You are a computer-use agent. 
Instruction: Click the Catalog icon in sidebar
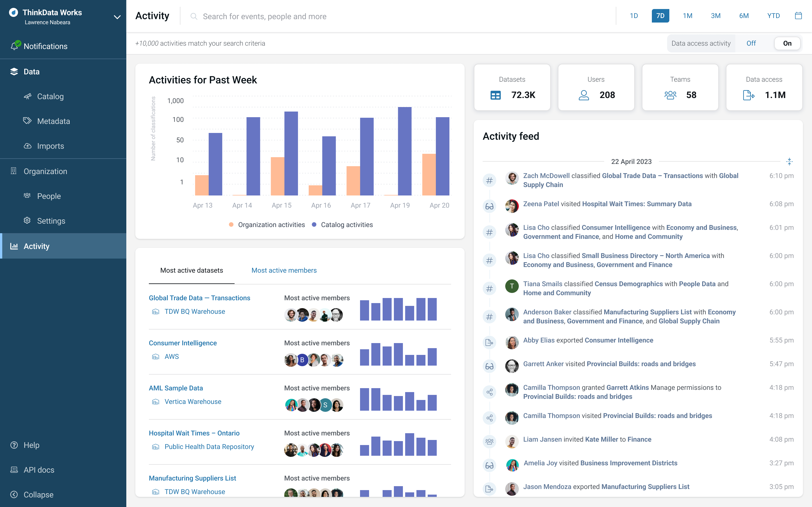[27, 96]
